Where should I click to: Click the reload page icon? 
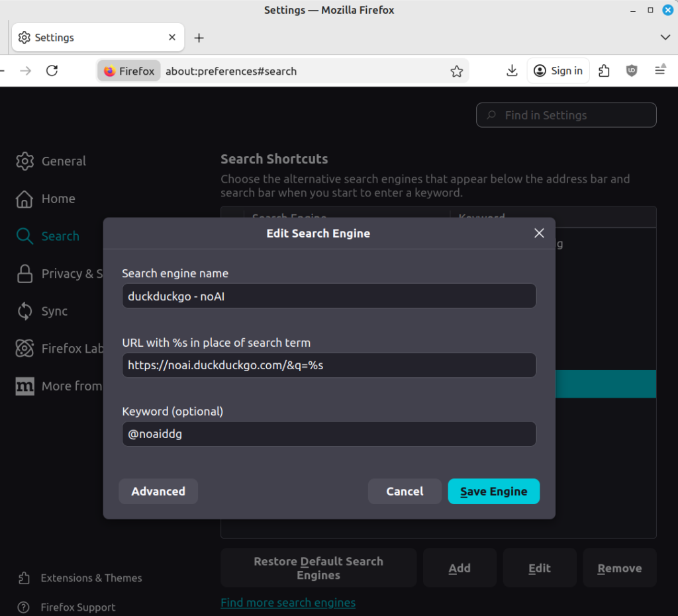coord(52,71)
